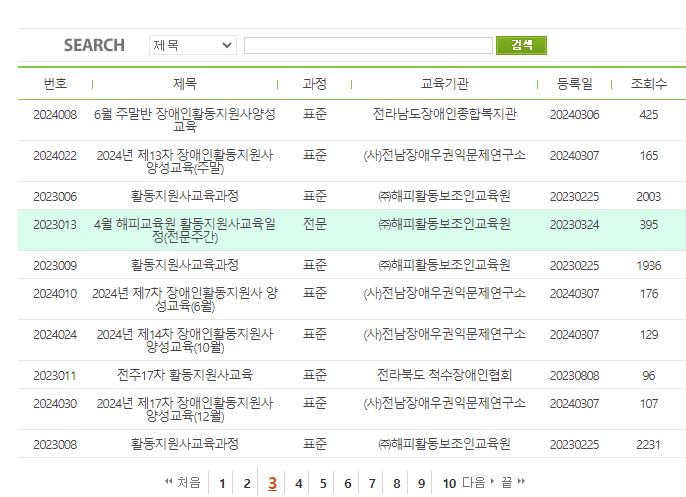Screen dimensions: 686x497
Task: Go to page 2
Action: [247, 483]
